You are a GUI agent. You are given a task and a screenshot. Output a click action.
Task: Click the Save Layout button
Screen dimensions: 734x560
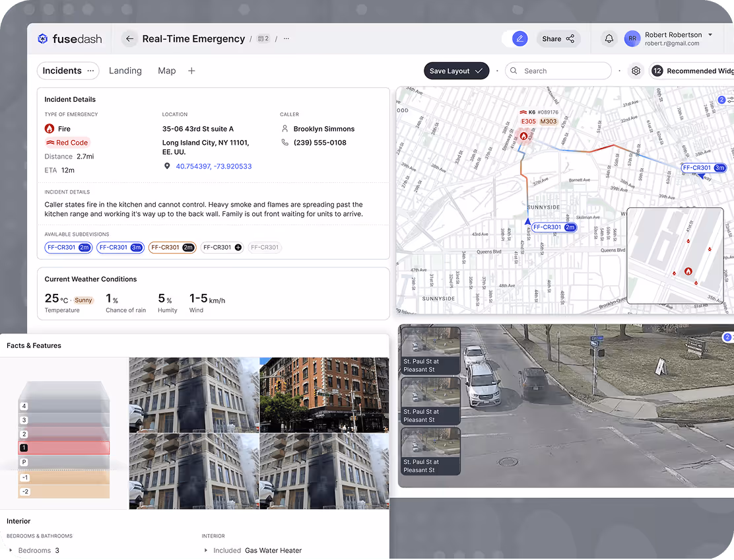coord(456,71)
